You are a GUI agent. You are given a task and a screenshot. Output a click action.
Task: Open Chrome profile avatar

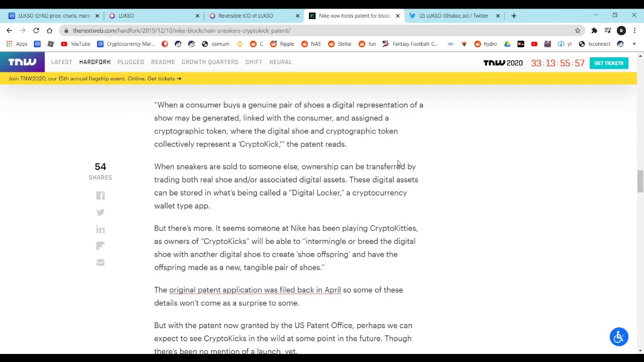coord(621,31)
